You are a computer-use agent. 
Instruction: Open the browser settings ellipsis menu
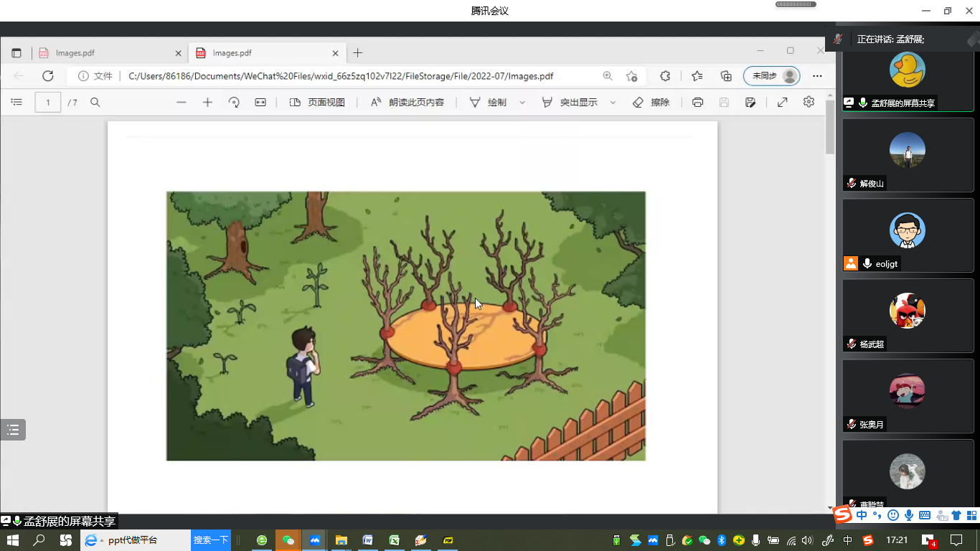click(817, 76)
